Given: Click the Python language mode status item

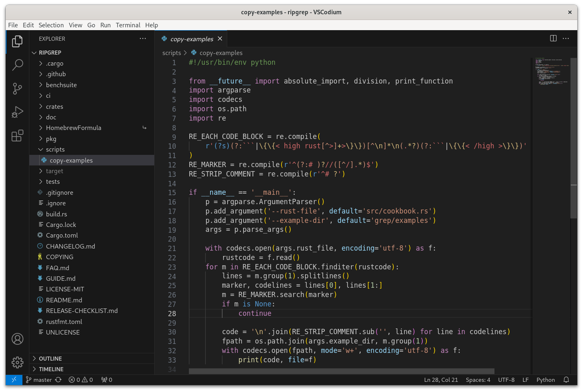Looking at the screenshot, I should (545, 380).
